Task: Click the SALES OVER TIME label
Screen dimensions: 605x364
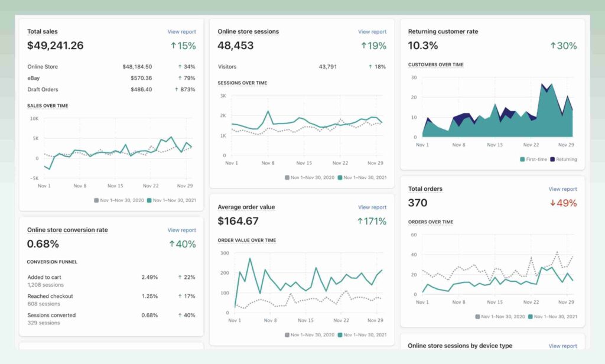Action: click(x=47, y=106)
